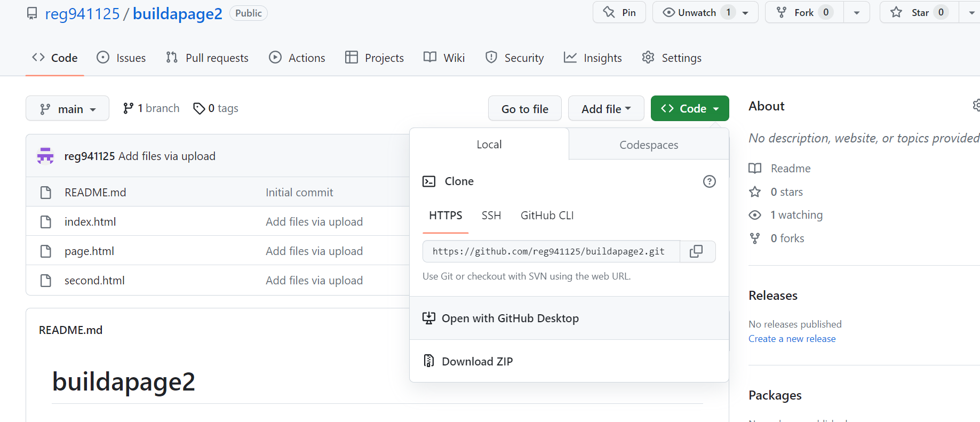This screenshot has width=980, height=422.
Task: View the 0 tags link
Action: coord(216,108)
